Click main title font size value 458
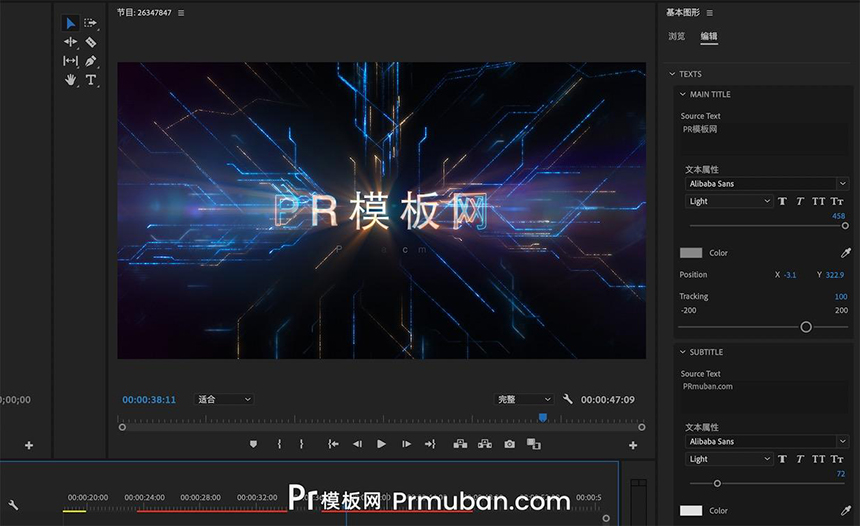The height and width of the screenshot is (526, 860). pyautogui.click(x=839, y=216)
